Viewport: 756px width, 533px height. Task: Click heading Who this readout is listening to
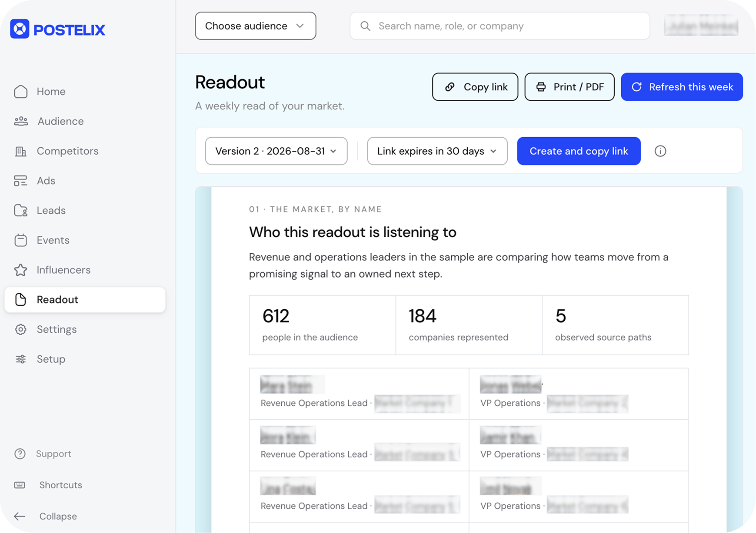coord(353,232)
